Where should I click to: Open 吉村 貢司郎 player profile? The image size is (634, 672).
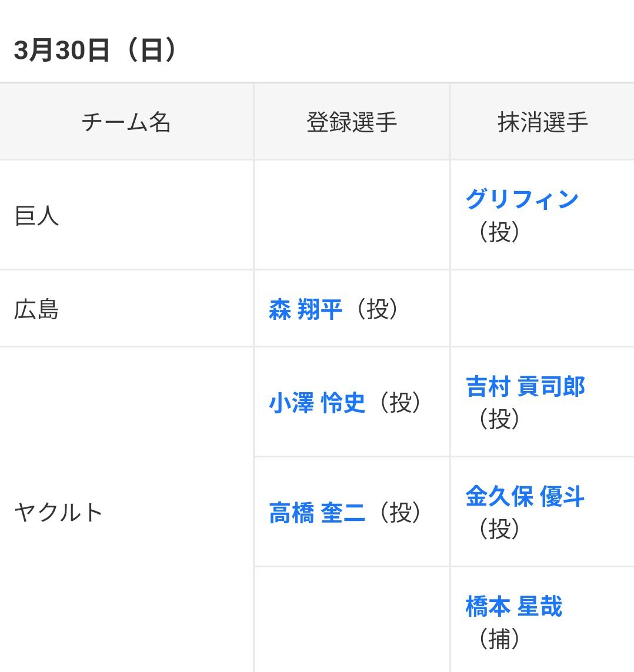525,387
